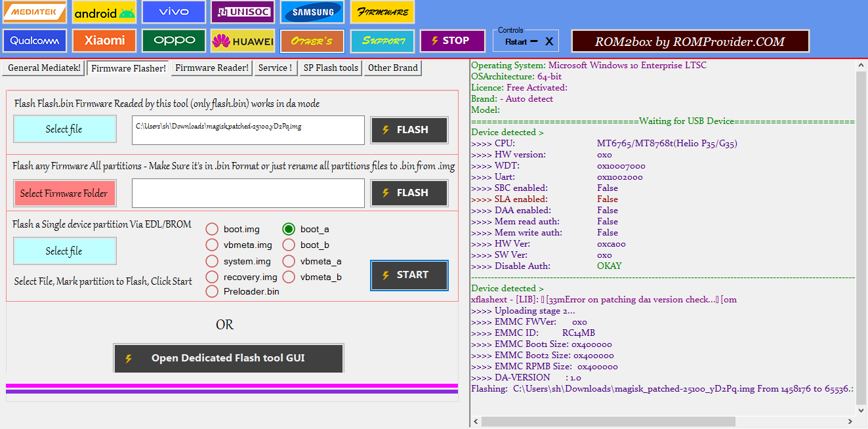868x429 pixels.
Task: Click the Operating System log line
Action: point(589,66)
